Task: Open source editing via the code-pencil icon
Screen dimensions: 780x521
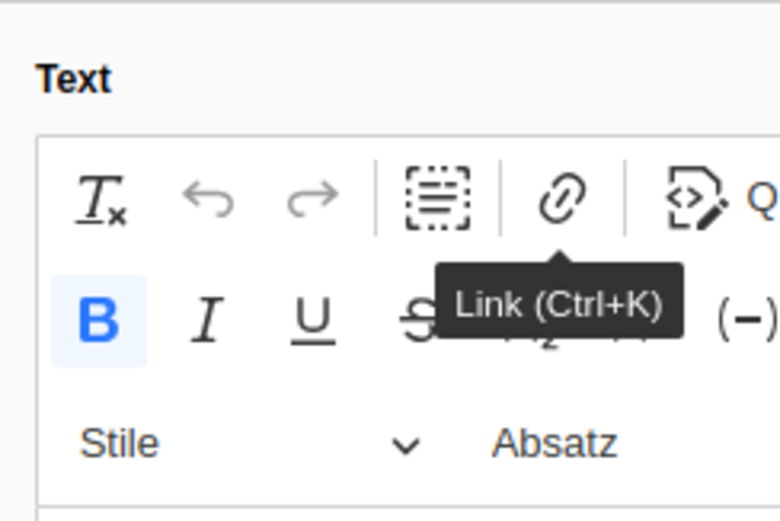Action: pos(697,199)
